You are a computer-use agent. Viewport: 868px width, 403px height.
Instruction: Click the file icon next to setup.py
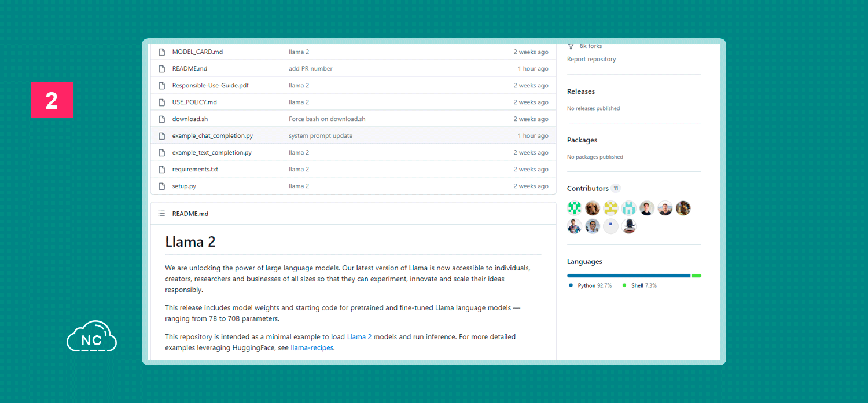[x=162, y=186]
